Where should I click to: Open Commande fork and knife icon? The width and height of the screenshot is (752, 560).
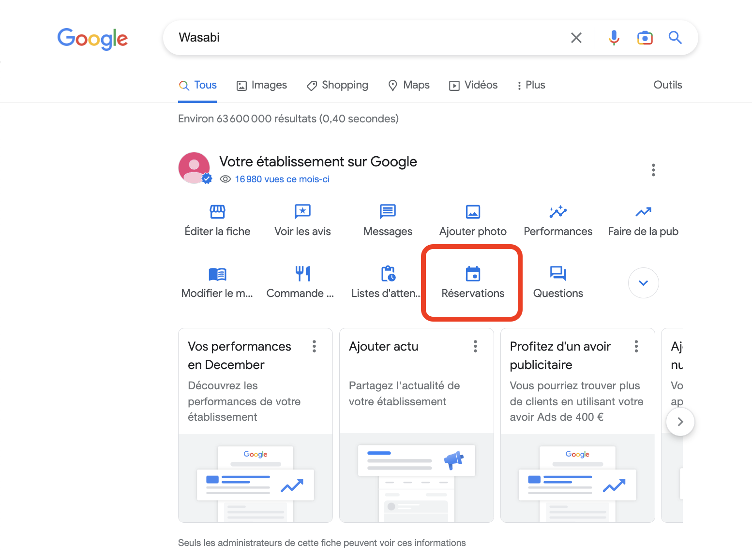pos(302,274)
